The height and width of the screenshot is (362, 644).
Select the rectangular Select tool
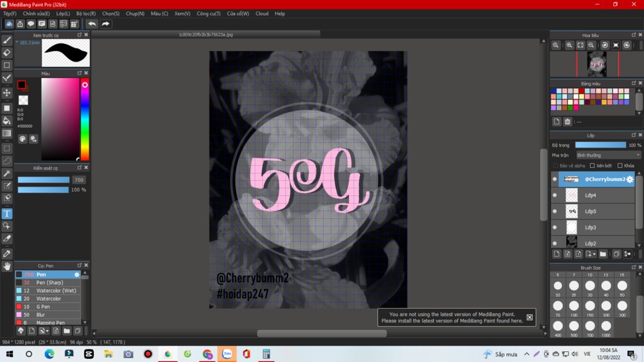tap(7, 148)
